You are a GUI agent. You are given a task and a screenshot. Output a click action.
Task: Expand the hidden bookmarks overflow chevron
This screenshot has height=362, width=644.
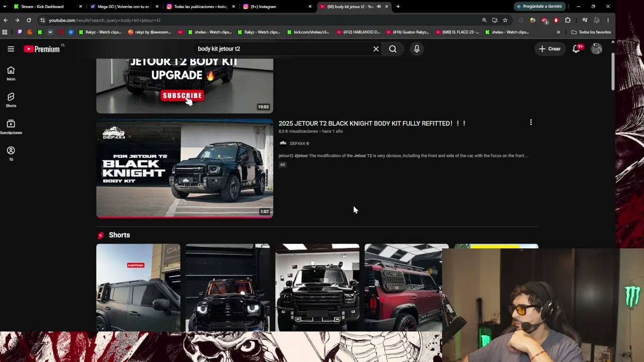point(558,32)
